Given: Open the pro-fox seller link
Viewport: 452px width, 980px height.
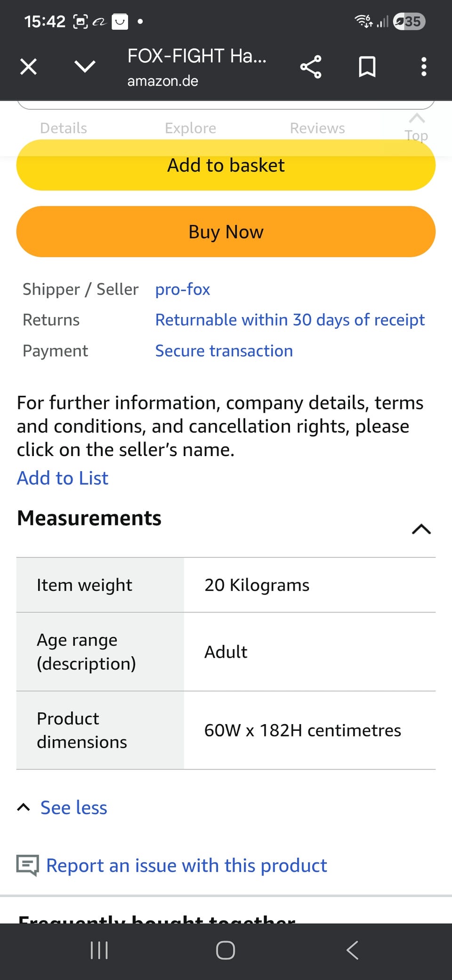Looking at the screenshot, I should tap(183, 289).
